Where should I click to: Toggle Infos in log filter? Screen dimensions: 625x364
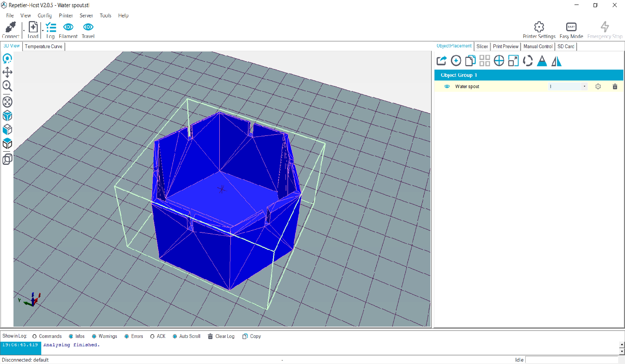click(x=77, y=336)
